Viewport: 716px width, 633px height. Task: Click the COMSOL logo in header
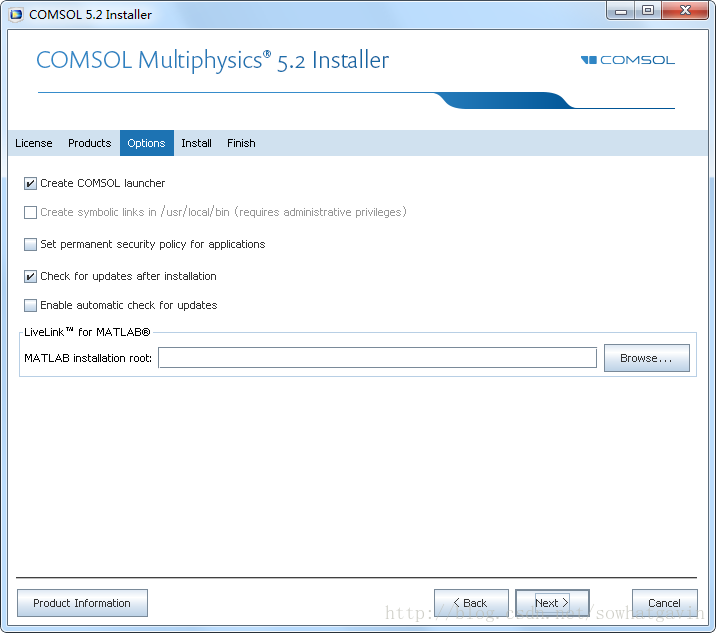[x=628, y=60]
